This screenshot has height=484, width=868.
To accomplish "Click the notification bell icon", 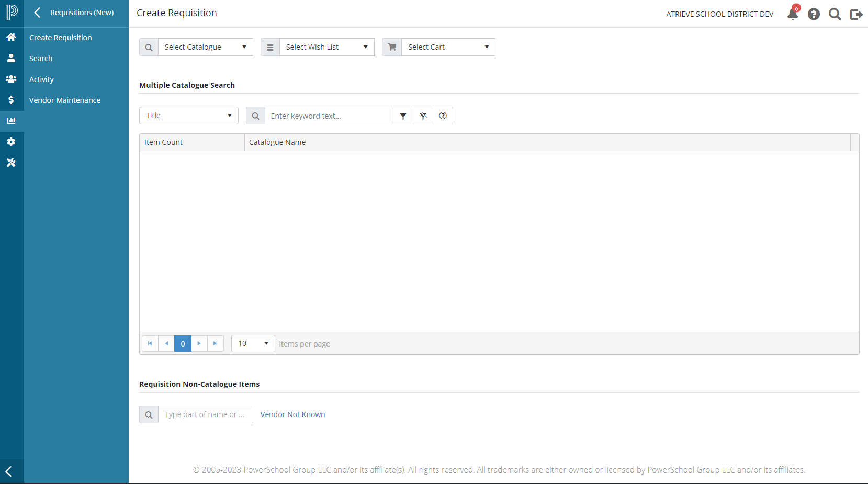I will tap(793, 14).
